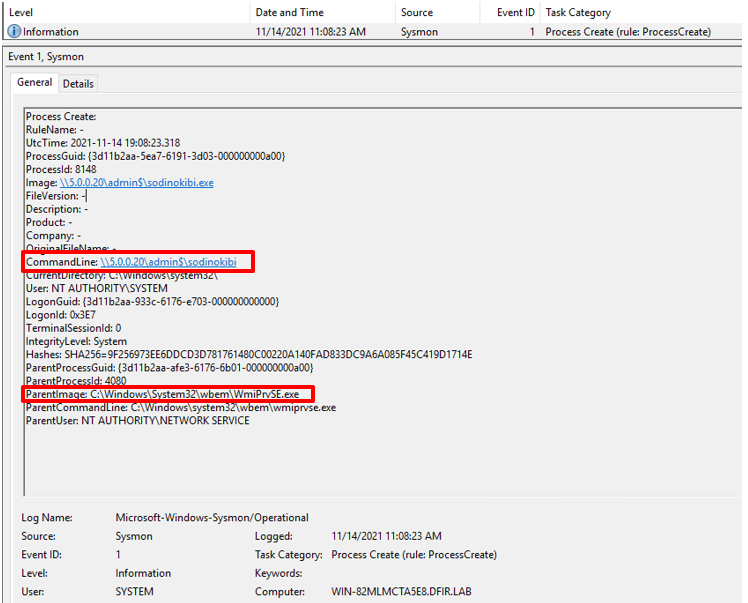The height and width of the screenshot is (603, 748).
Task: Switch to the General tab
Action: 34,83
